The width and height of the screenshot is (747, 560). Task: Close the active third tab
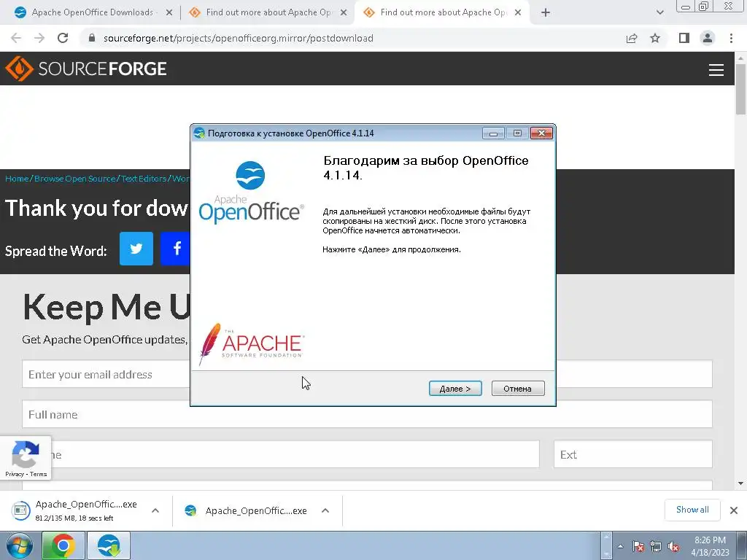coord(518,13)
